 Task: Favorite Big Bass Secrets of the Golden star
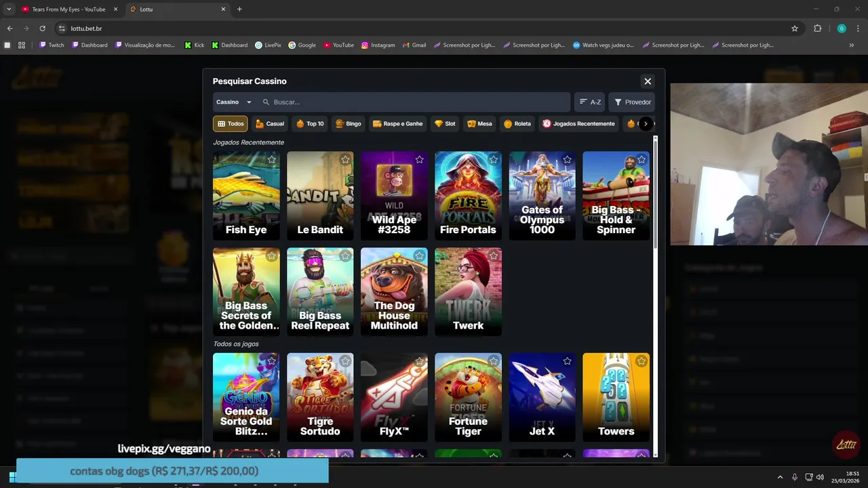click(272, 256)
